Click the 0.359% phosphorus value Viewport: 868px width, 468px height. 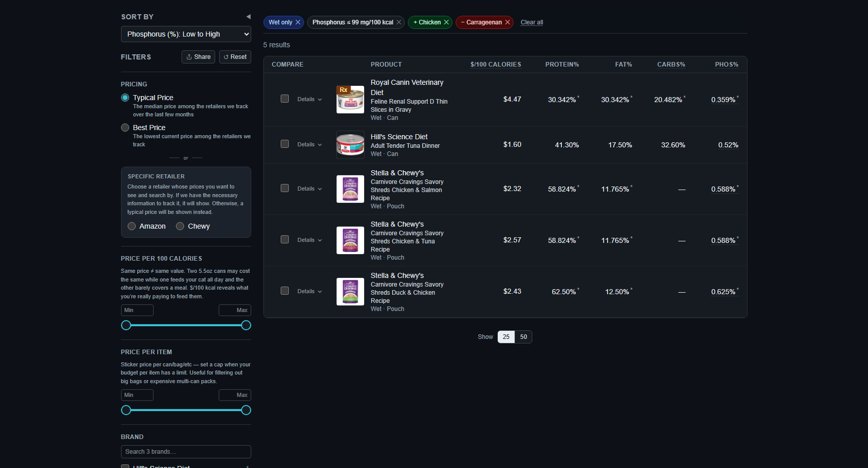(x=724, y=100)
